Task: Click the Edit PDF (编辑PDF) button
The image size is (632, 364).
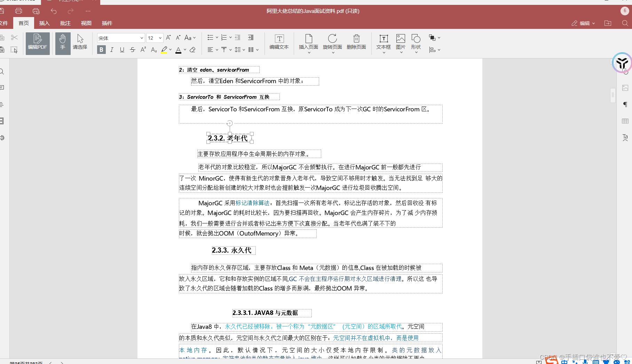Action: pyautogui.click(x=38, y=43)
